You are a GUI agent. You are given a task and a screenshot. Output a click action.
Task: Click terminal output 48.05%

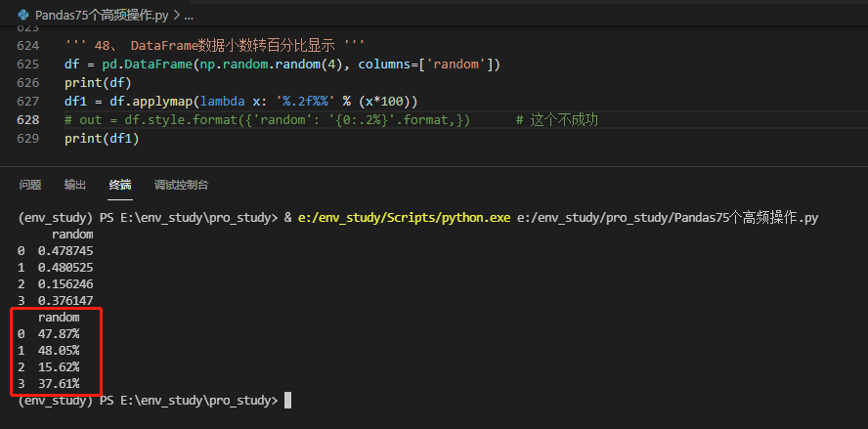point(59,351)
